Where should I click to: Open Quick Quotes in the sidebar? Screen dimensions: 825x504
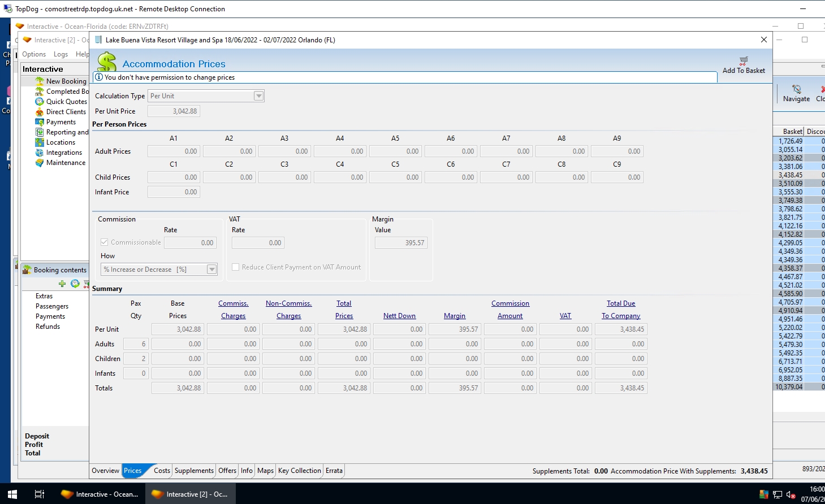pos(66,102)
